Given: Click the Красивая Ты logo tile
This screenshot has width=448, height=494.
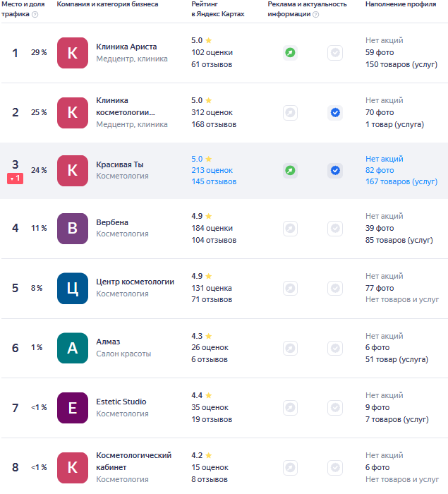Looking at the screenshot, I should (73, 171).
